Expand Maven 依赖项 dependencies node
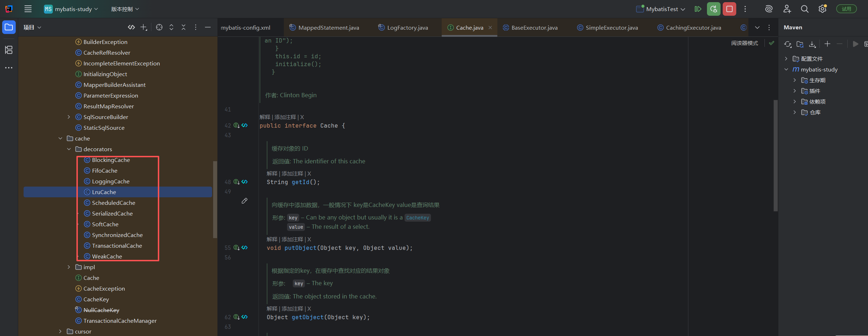868x336 pixels. 795,102
